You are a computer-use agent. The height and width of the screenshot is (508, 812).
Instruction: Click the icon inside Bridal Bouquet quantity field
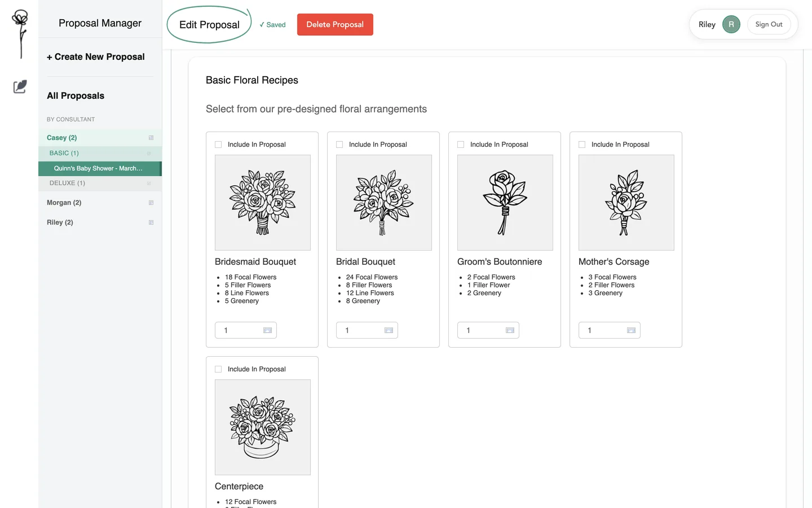pos(389,330)
